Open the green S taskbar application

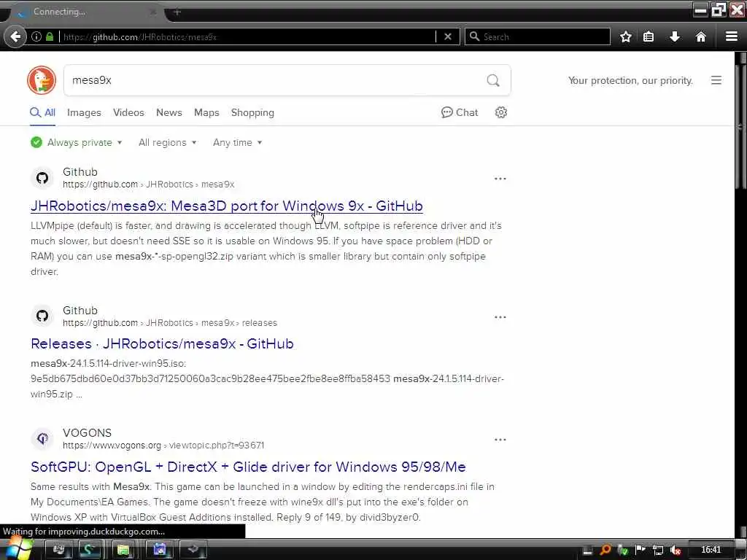click(x=89, y=550)
